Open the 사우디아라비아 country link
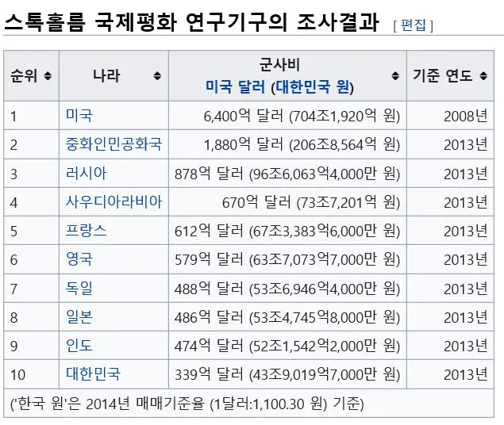 pos(113,201)
